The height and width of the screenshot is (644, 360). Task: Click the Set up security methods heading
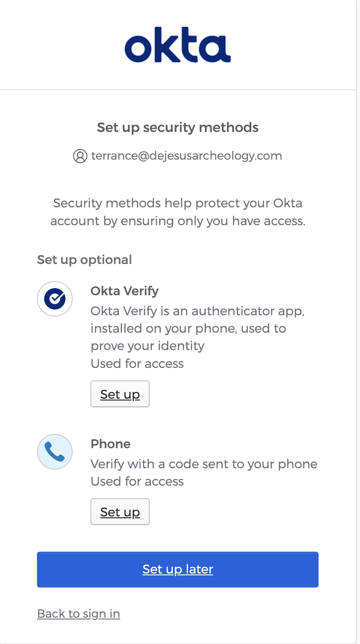point(177,128)
